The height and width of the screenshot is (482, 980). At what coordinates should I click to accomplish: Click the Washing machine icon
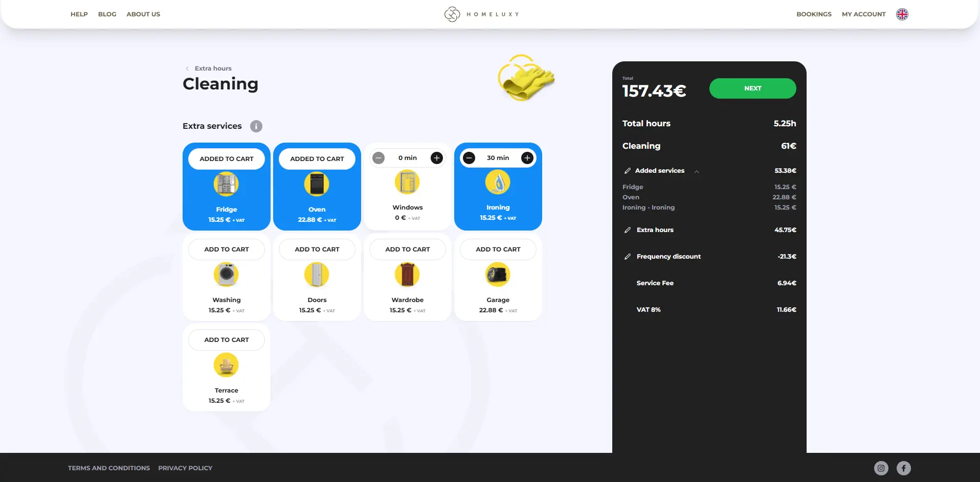point(226,274)
